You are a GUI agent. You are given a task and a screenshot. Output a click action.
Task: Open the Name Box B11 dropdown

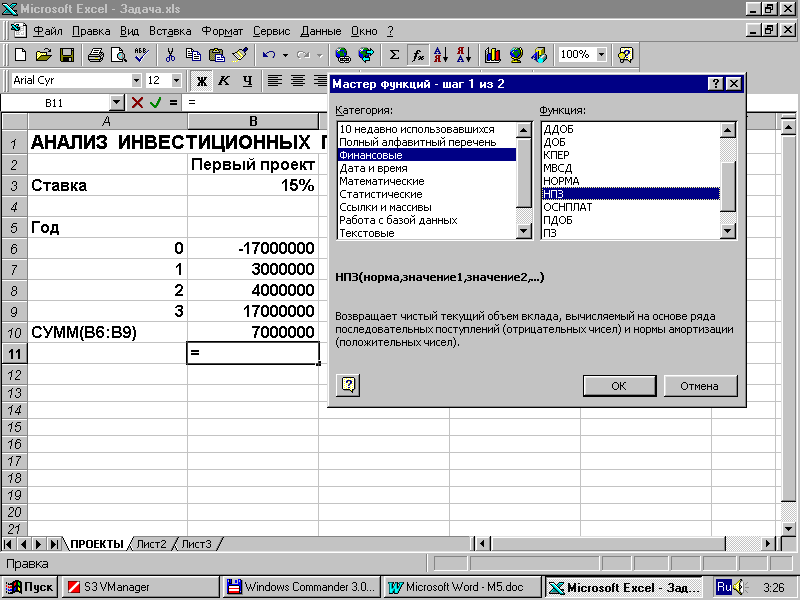pos(117,103)
